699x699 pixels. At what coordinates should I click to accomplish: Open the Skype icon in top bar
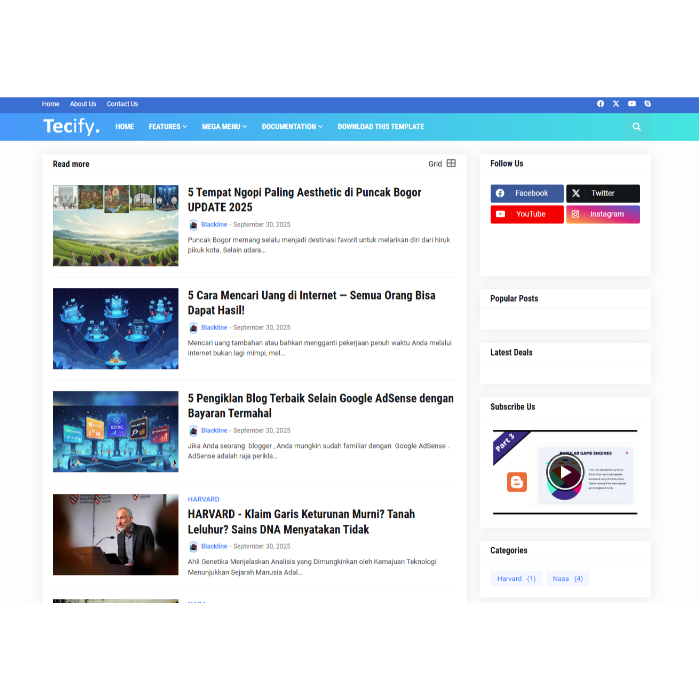click(647, 103)
